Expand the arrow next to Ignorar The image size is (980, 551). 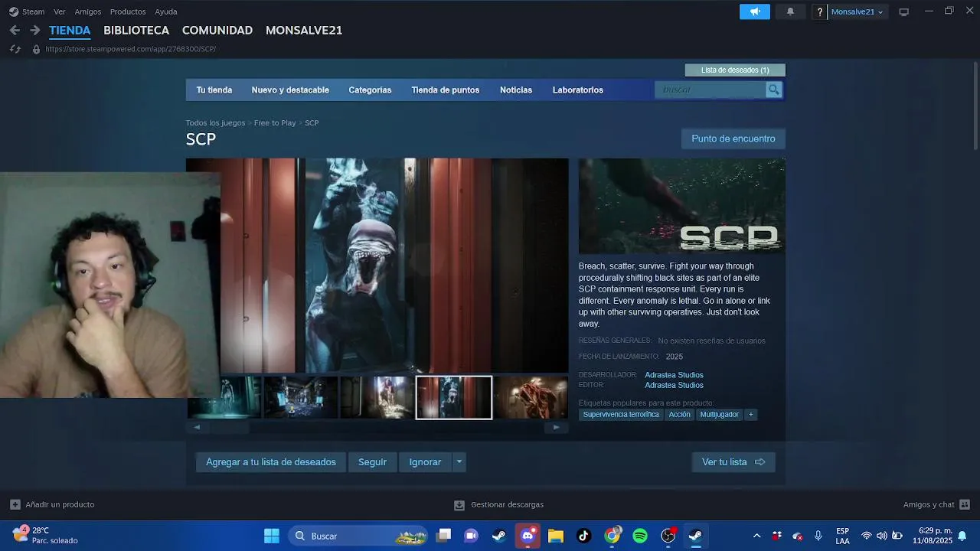pos(459,461)
